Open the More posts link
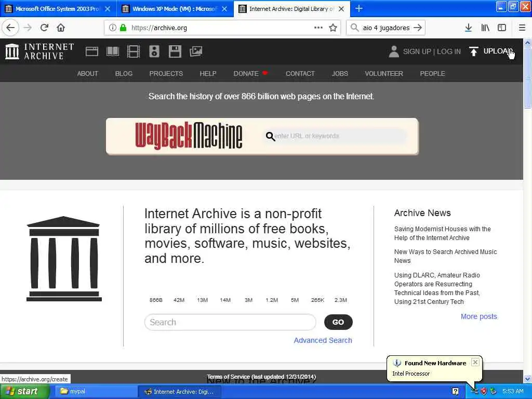The width and height of the screenshot is (532, 399). click(x=478, y=316)
